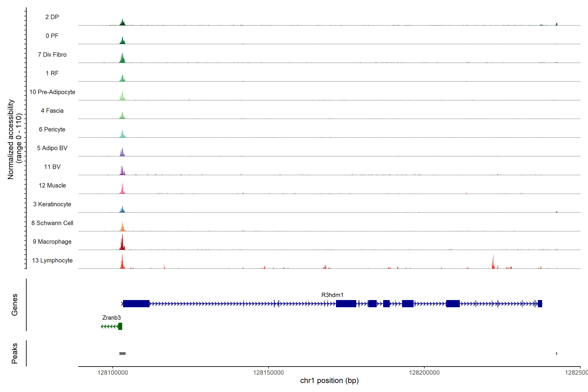588x392 pixels.
Task: Click the 3 Keratinocyte track label
Action: coord(52,204)
